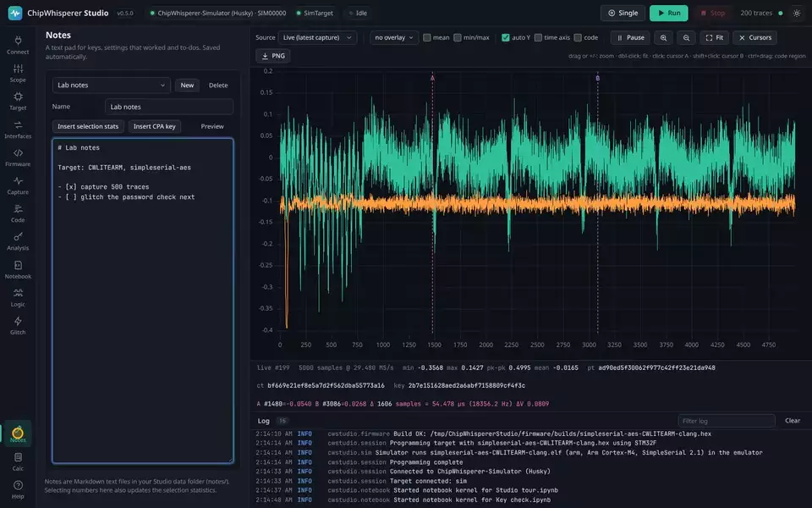Open the Scope panel in sidebar
The width and height of the screenshot is (812, 508).
[x=18, y=73]
